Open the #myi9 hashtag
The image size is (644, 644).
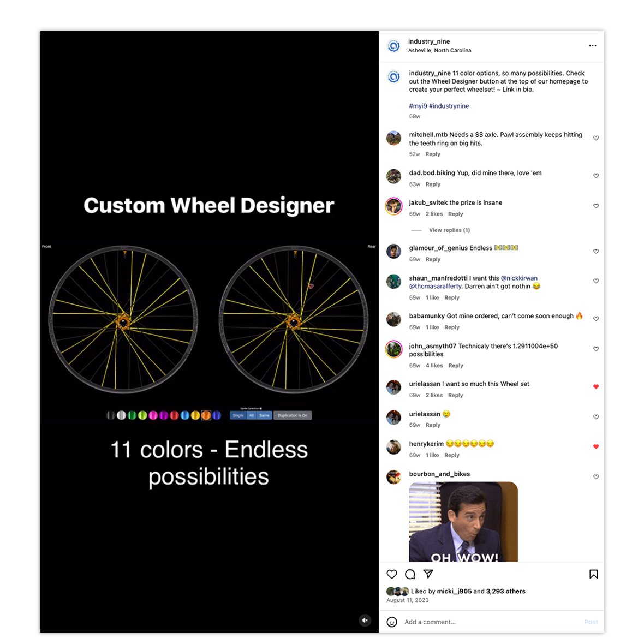(418, 106)
